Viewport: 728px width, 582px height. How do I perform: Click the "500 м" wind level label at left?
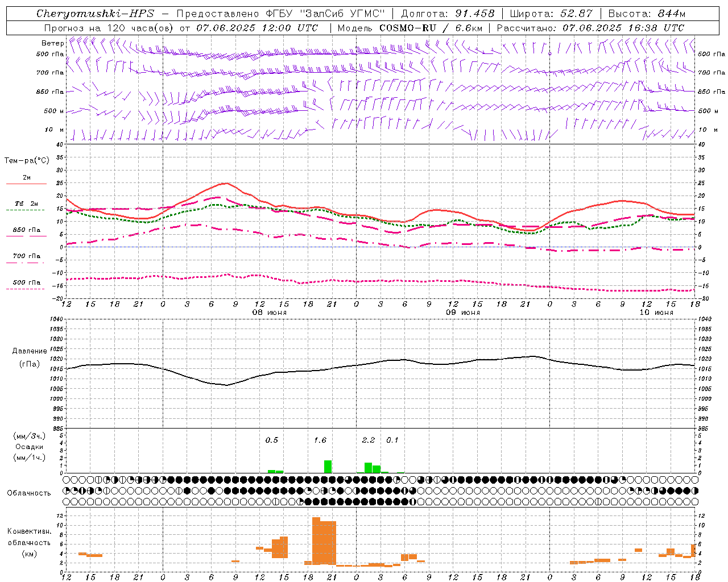click(54, 111)
